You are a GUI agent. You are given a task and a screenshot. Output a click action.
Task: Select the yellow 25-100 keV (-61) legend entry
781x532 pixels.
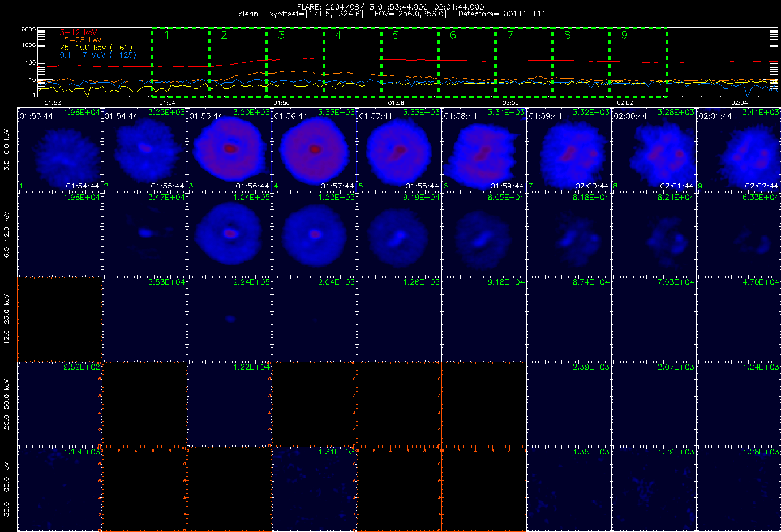click(96, 48)
